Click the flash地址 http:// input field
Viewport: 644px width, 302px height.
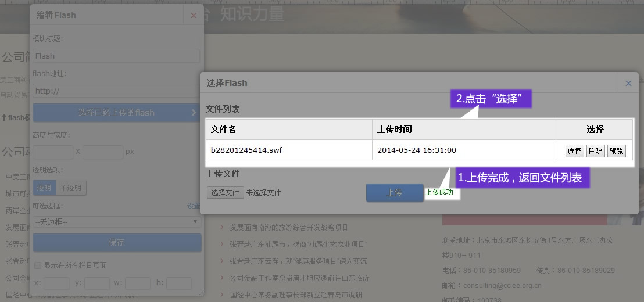tap(116, 91)
